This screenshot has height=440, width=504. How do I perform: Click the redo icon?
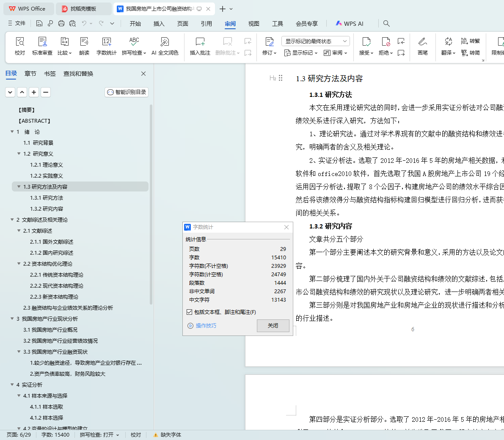click(101, 23)
